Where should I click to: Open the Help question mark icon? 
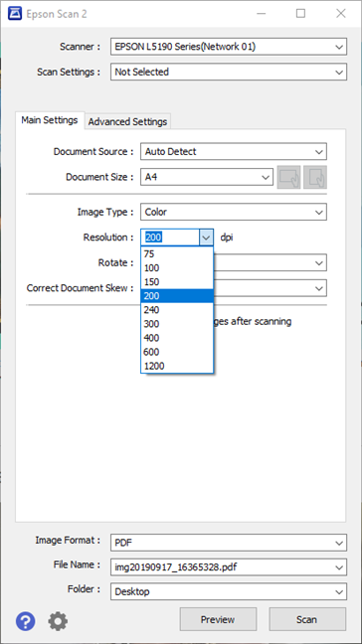pos(26,621)
